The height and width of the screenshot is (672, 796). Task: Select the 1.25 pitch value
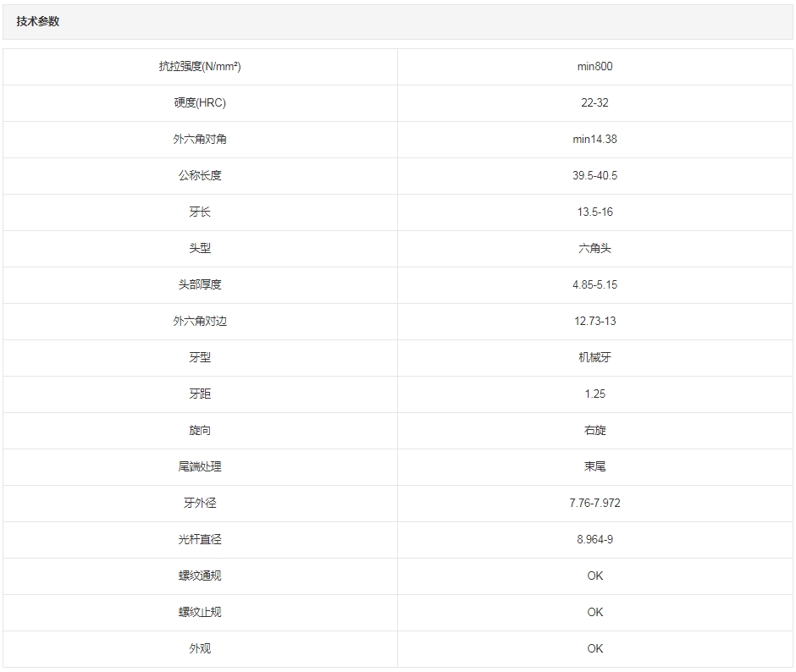594,394
